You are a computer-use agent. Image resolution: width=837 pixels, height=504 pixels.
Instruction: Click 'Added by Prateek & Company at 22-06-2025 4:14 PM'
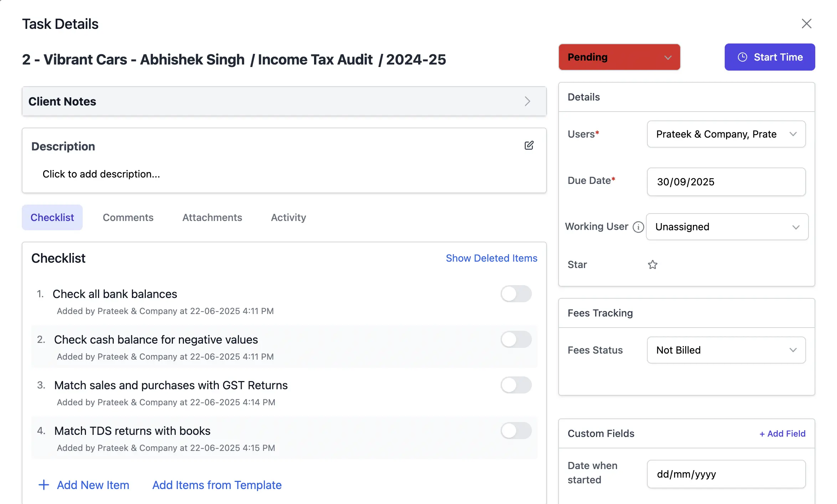pyautogui.click(x=166, y=402)
